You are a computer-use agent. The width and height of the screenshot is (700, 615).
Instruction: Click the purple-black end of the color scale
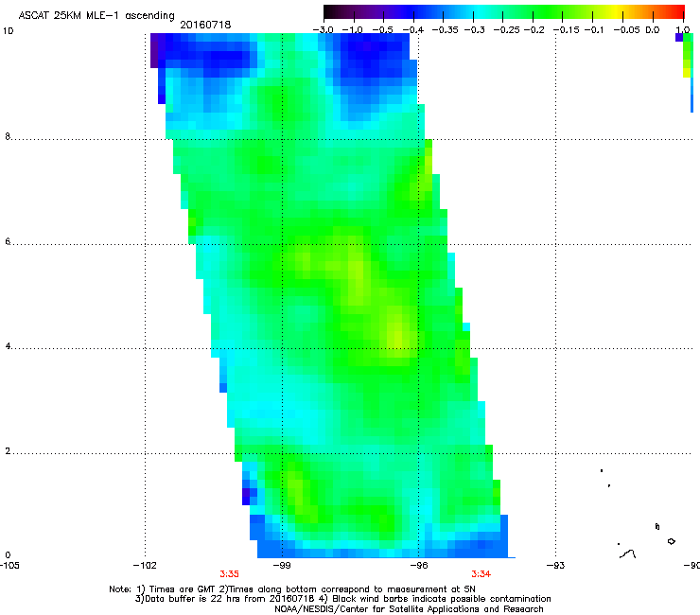335,11
